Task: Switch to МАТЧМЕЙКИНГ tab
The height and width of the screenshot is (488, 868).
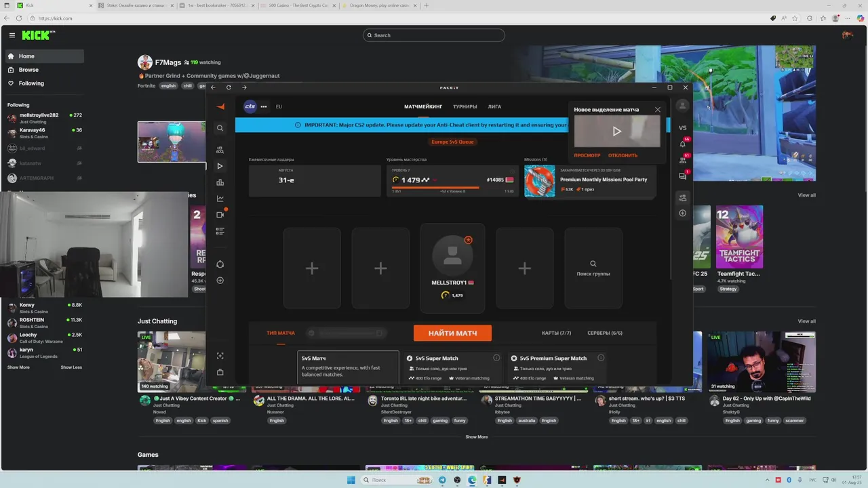Action: (x=423, y=106)
